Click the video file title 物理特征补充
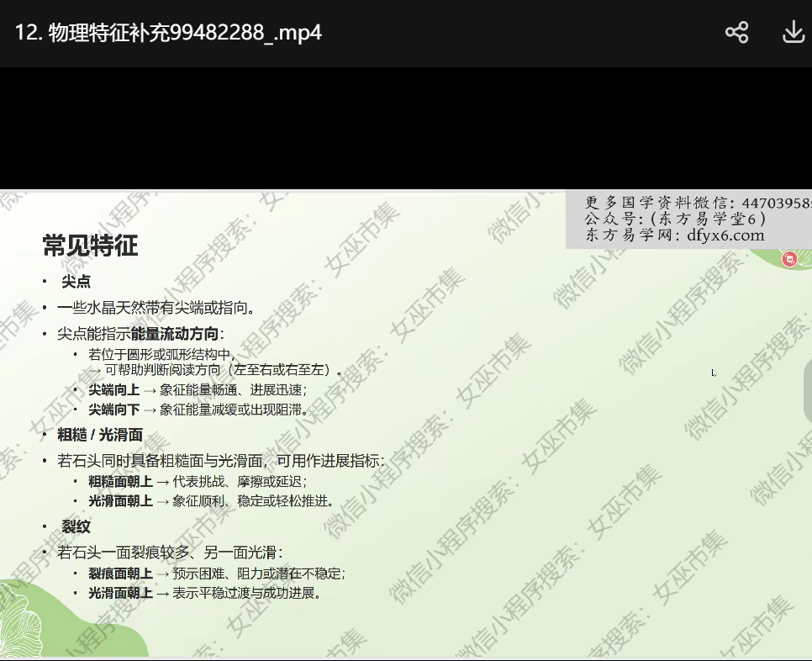The height and width of the screenshot is (661, 812). (168, 33)
